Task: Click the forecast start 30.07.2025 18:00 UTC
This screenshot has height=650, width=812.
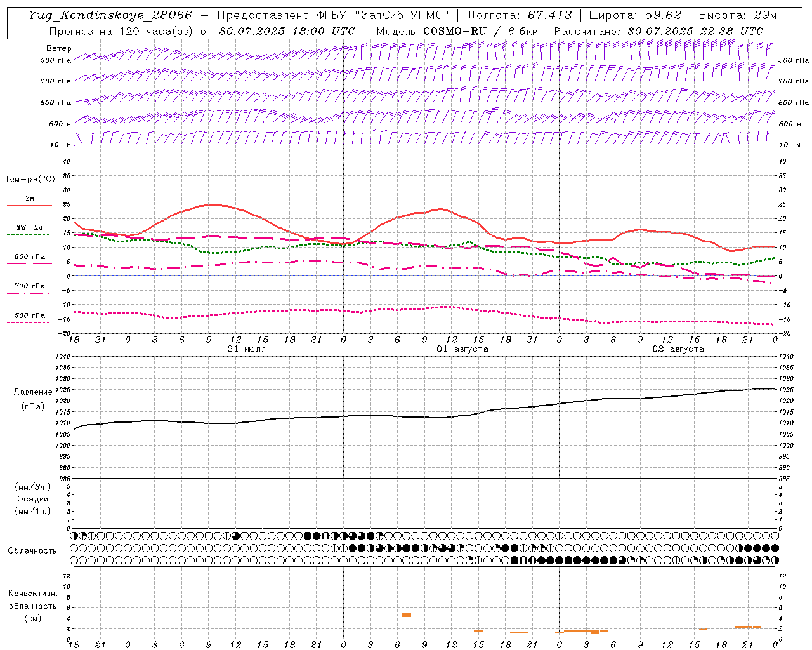Action: 287,31
